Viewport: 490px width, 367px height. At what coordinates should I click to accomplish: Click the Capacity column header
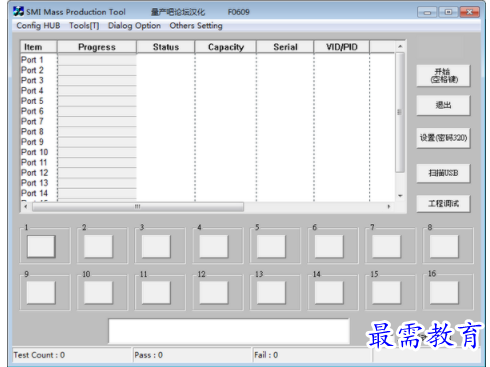pyautogui.click(x=226, y=47)
